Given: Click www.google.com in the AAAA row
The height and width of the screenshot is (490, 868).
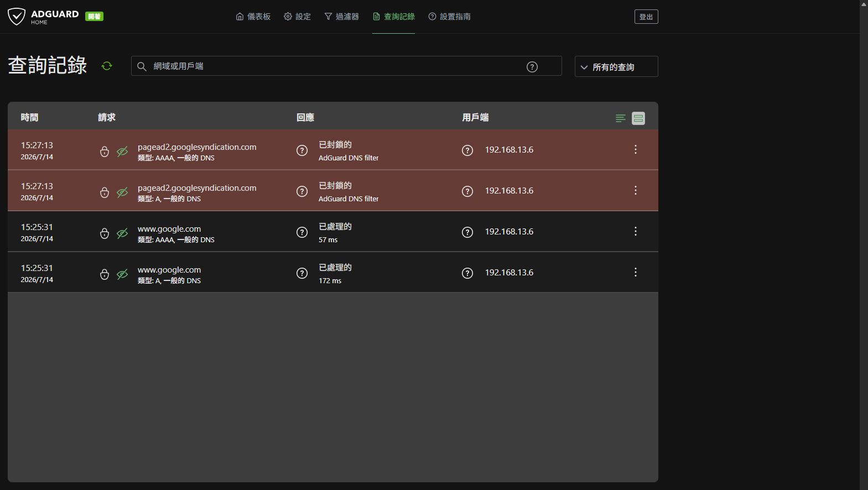Looking at the screenshot, I should click(x=169, y=229).
